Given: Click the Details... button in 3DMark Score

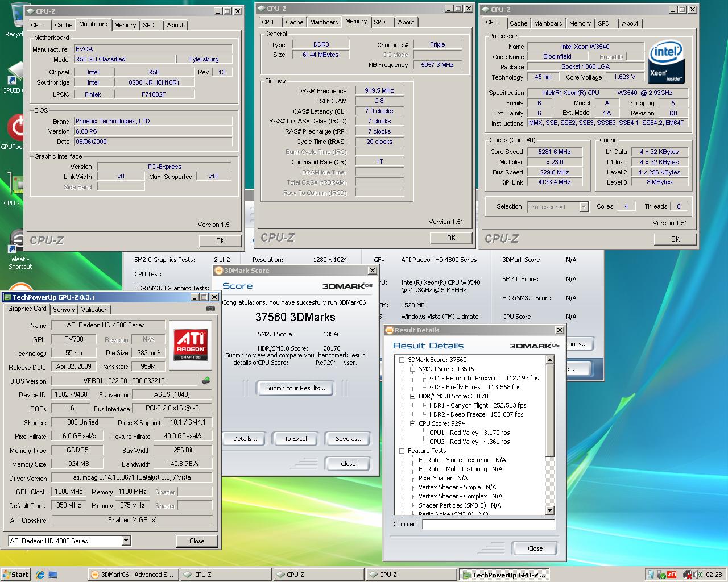Looking at the screenshot, I should tap(245, 439).
